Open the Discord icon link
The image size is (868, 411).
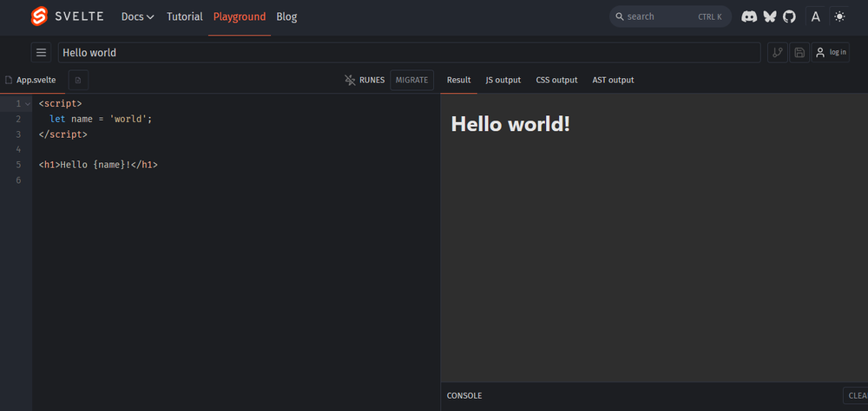pos(749,16)
